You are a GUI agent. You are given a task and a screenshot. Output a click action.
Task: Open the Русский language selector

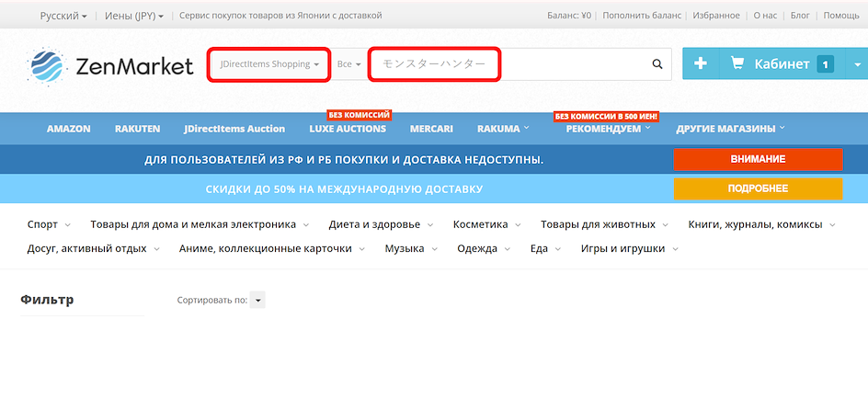(x=63, y=16)
